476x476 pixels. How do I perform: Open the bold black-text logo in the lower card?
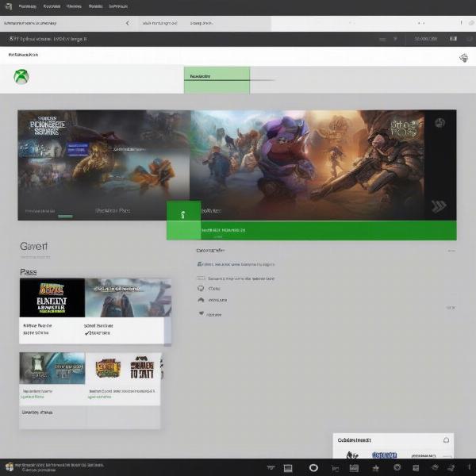[x=142, y=367]
